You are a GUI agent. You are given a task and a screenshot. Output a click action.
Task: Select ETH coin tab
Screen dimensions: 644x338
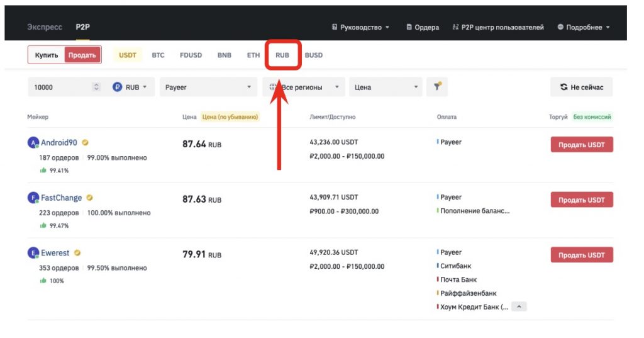tap(253, 55)
